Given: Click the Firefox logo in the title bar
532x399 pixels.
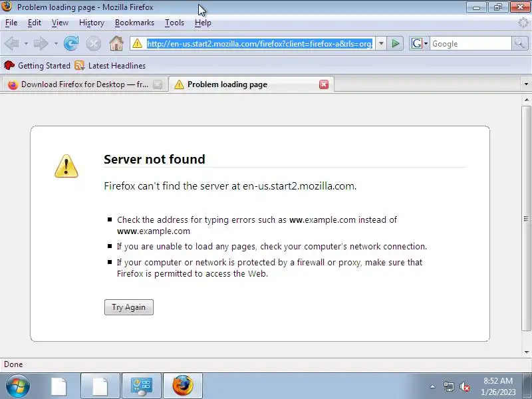Looking at the screenshot, I should 7,7.
